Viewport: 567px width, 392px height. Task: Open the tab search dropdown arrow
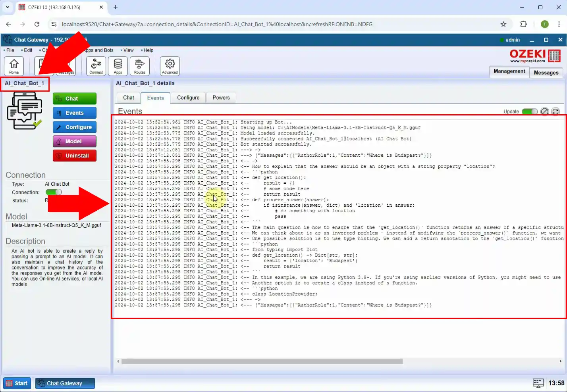[x=7, y=7]
